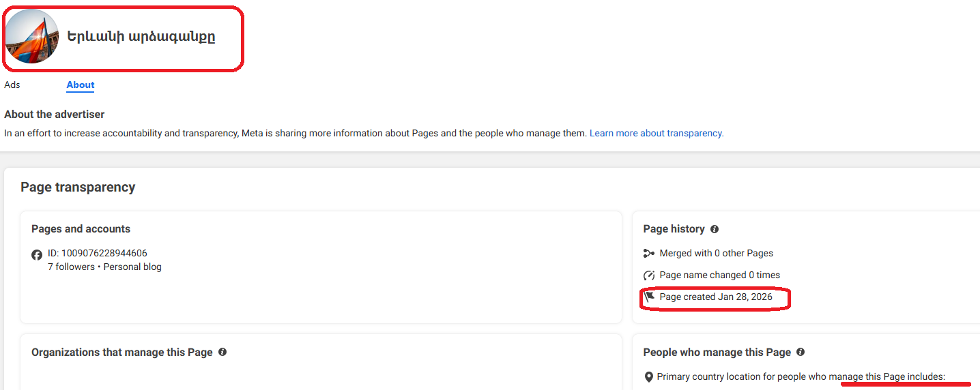980x390 pixels.
Task: Select the ID: 1009076228944606 text
Action: pyautogui.click(x=98, y=253)
